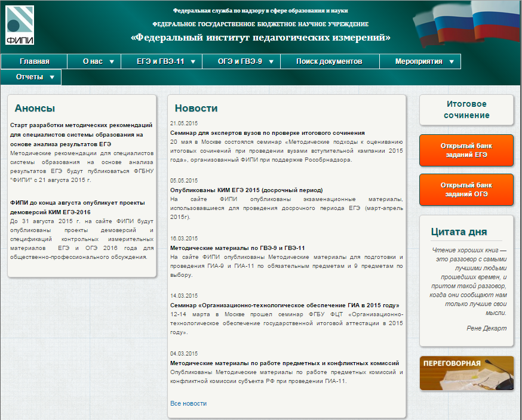This screenshot has width=522, height=420.
Task: Click the Федеральный институт педагогических измерений title
Action: pos(260,37)
